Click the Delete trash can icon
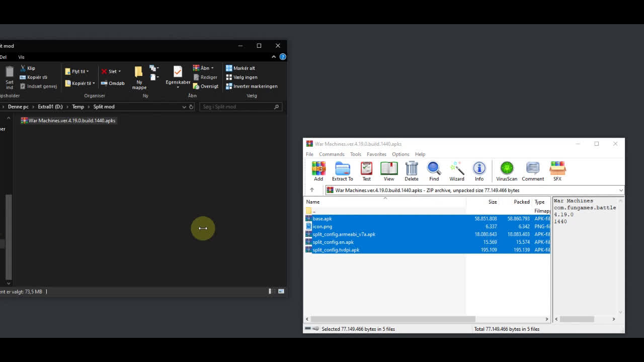The image size is (644, 362). point(411,171)
